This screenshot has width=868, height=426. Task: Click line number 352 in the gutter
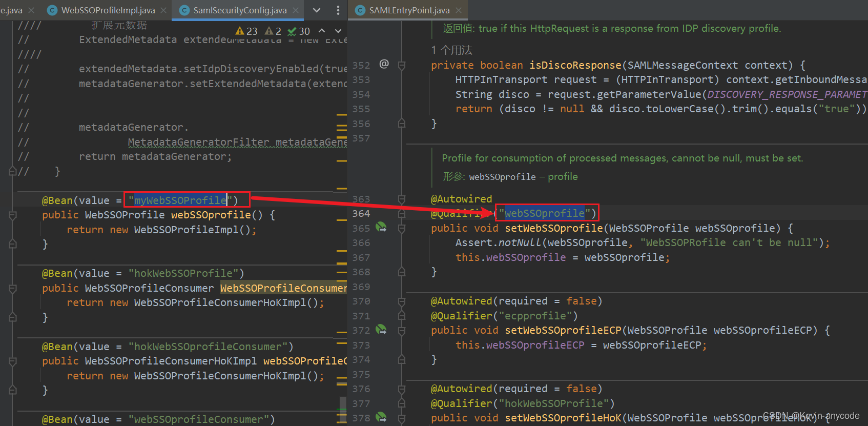(x=361, y=65)
